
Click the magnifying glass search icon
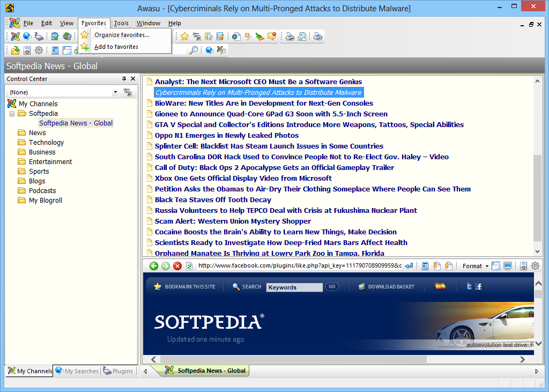click(x=193, y=50)
